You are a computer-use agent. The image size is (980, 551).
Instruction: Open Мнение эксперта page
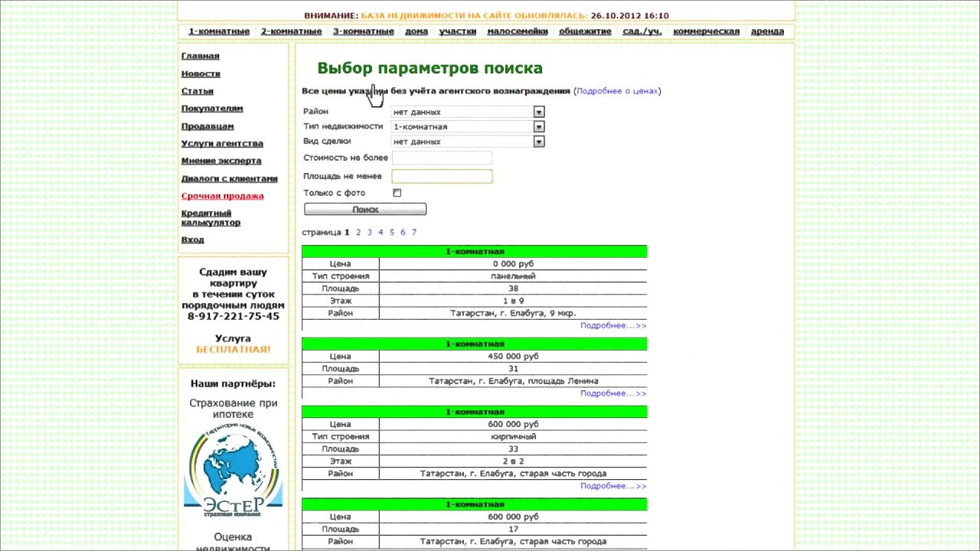click(x=221, y=161)
